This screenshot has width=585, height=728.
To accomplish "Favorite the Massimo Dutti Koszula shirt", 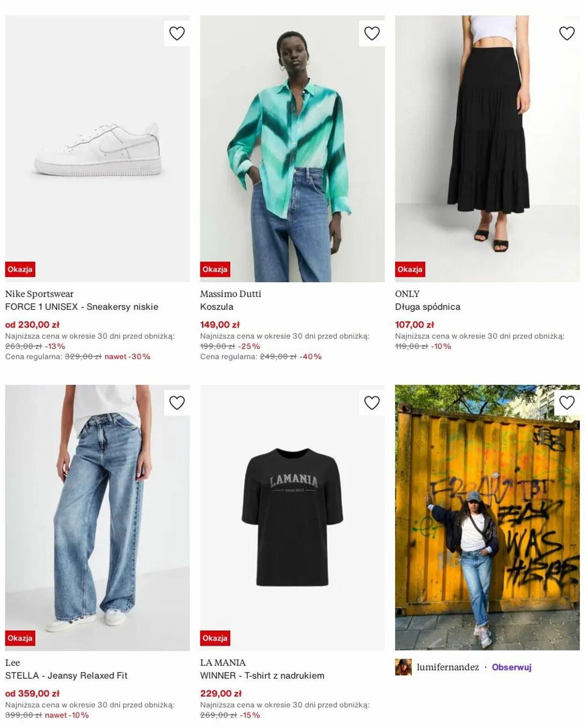I will pyautogui.click(x=372, y=33).
